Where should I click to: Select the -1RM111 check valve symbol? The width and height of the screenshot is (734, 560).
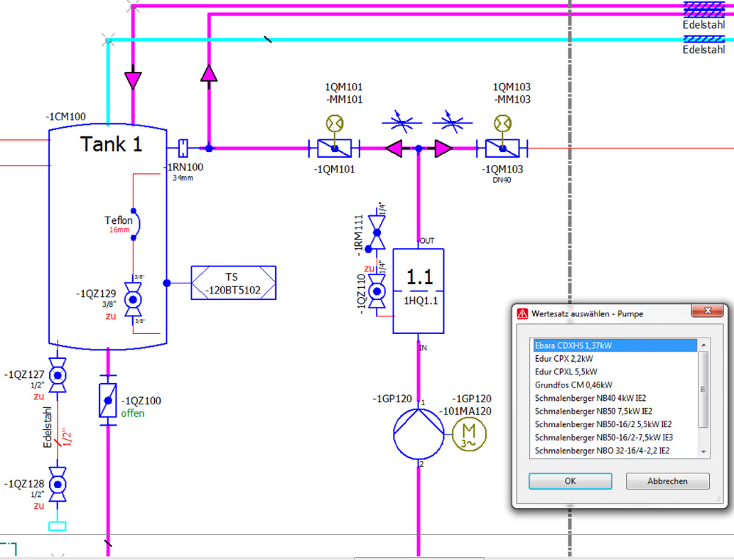coord(378,237)
